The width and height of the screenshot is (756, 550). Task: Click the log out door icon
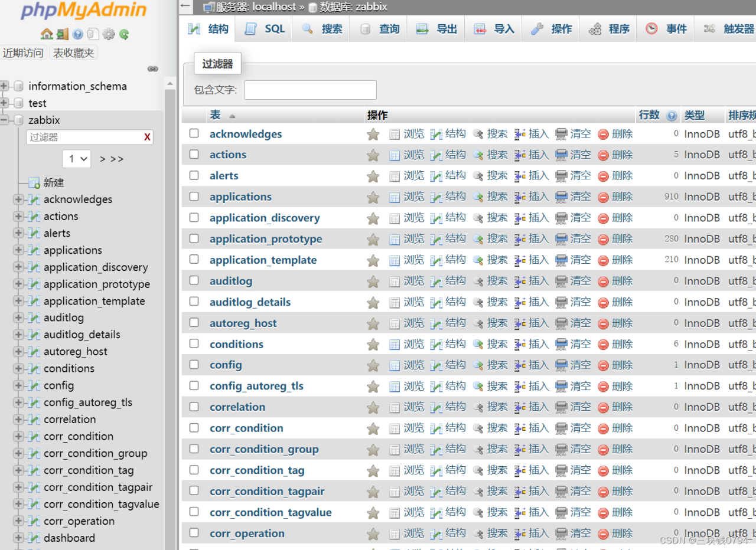click(62, 34)
